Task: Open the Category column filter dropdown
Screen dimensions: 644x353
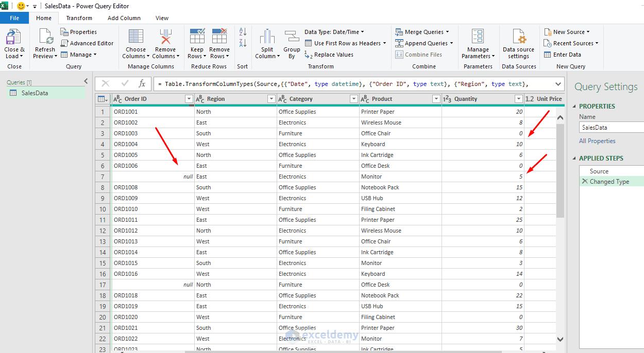Action: point(353,99)
